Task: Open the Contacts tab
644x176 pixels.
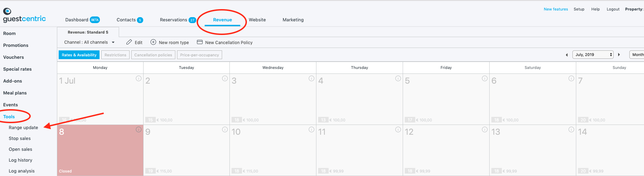Action: [x=126, y=20]
